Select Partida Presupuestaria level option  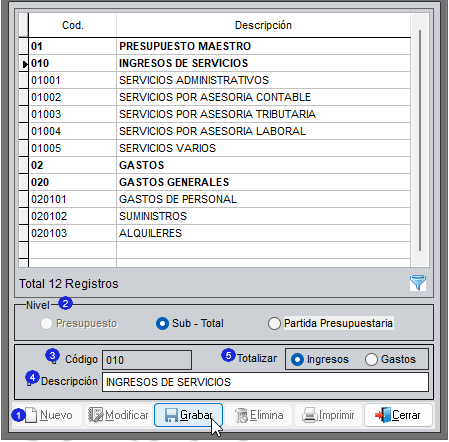(330, 323)
